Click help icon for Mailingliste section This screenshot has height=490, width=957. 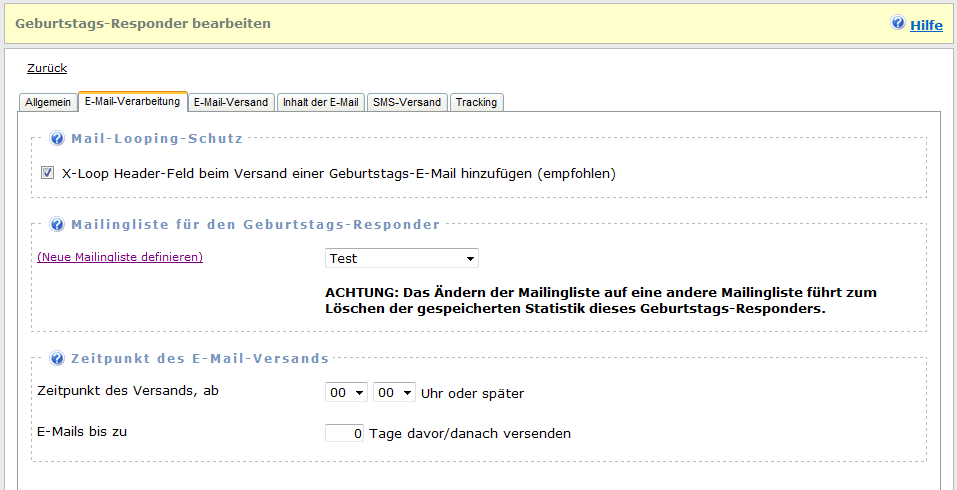(x=57, y=224)
